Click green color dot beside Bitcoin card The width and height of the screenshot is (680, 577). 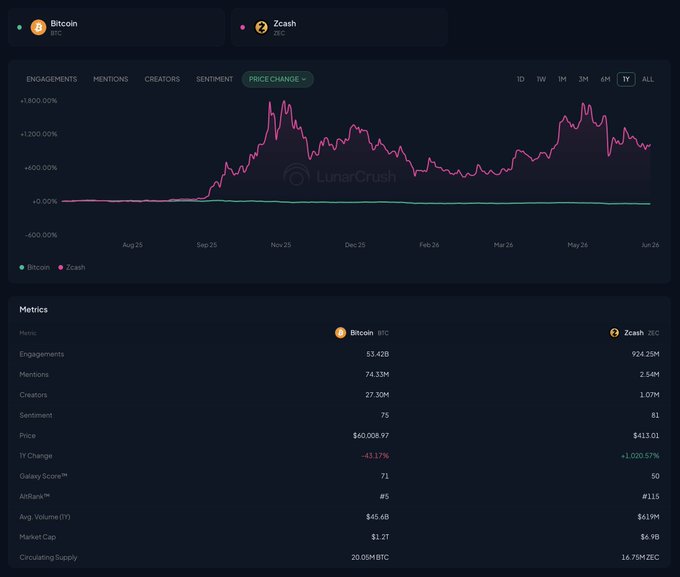point(19,27)
